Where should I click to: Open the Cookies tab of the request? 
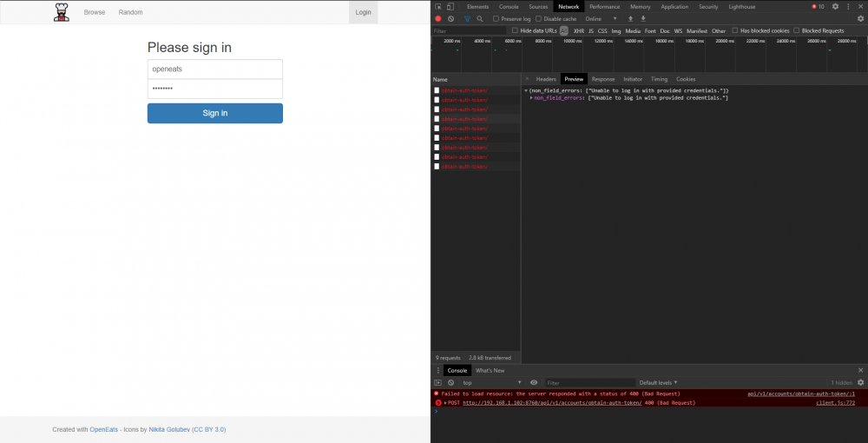coord(686,79)
